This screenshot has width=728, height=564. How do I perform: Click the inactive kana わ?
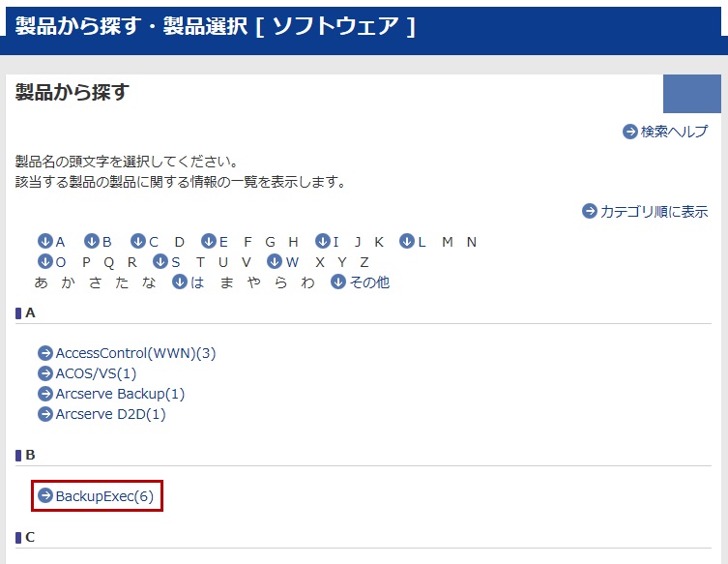coord(307,282)
